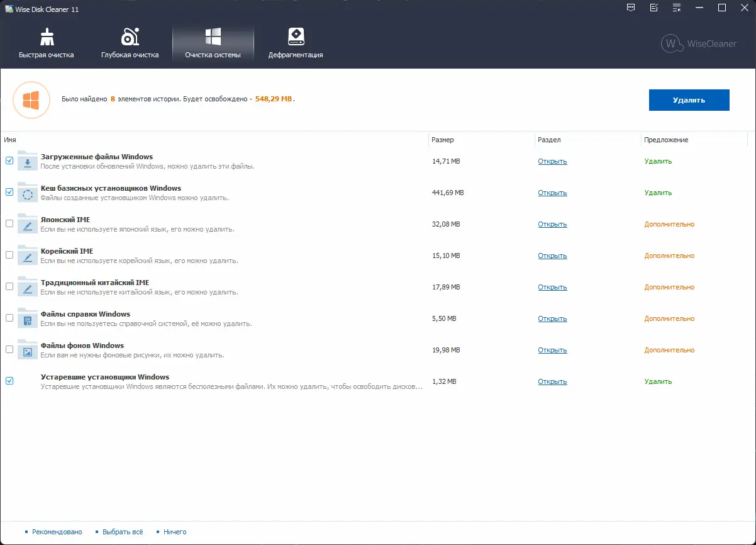Switch to Глубокая очистка tab
The height and width of the screenshot is (545, 756).
click(130, 43)
